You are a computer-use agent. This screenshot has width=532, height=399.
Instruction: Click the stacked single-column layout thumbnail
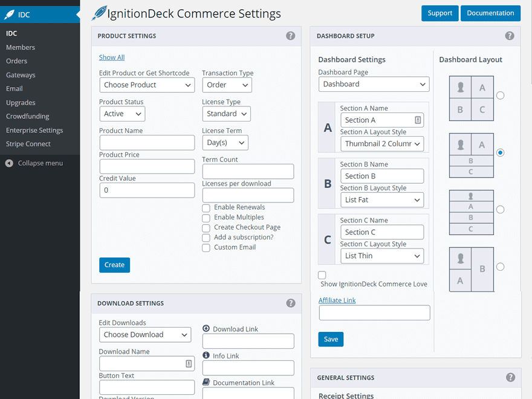(472, 212)
